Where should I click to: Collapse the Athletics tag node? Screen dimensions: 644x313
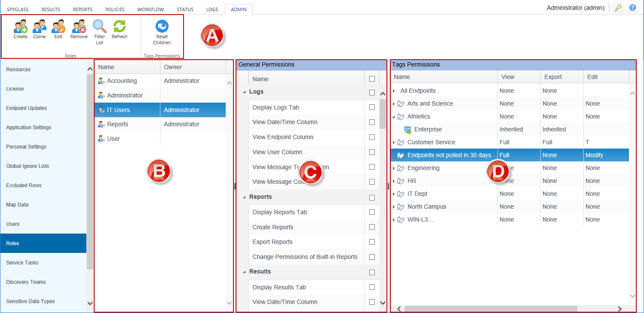[394, 117]
